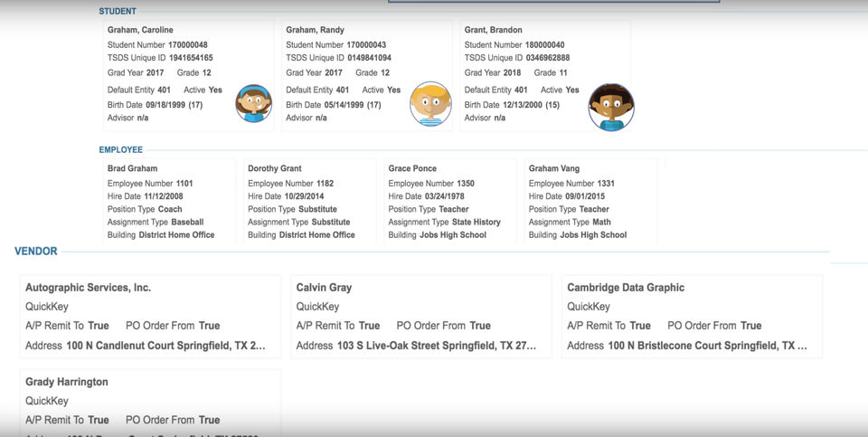Select address 103 S Live-Oak Street Springfield
This screenshot has height=437, width=868.
pos(437,346)
